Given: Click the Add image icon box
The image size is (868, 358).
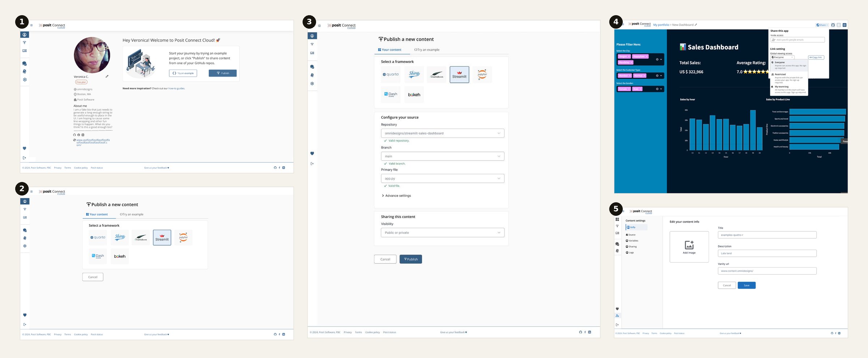Looking at the screenshot, I should click(689, 247).
